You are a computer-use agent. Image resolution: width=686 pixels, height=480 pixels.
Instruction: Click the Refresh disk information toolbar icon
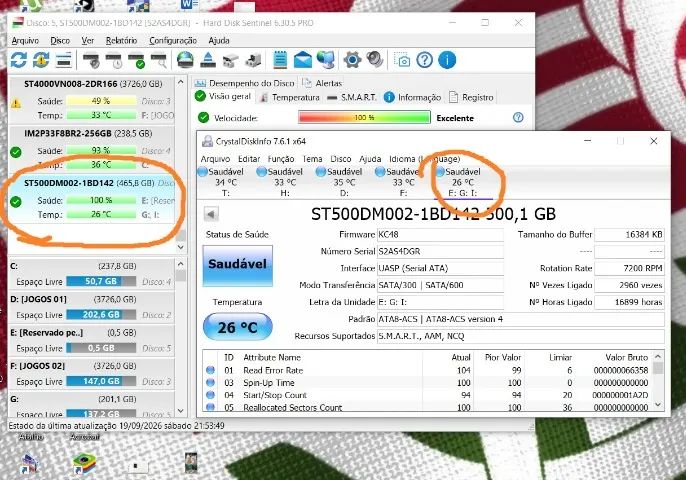coord(19,60)
